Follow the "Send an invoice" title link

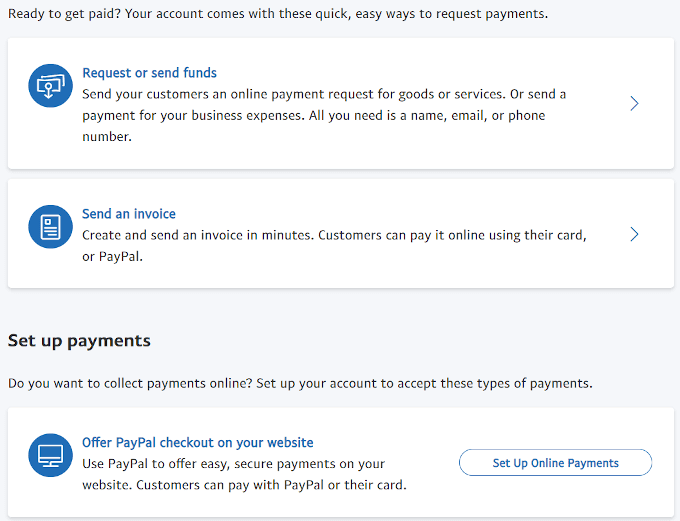pos(129,214)
